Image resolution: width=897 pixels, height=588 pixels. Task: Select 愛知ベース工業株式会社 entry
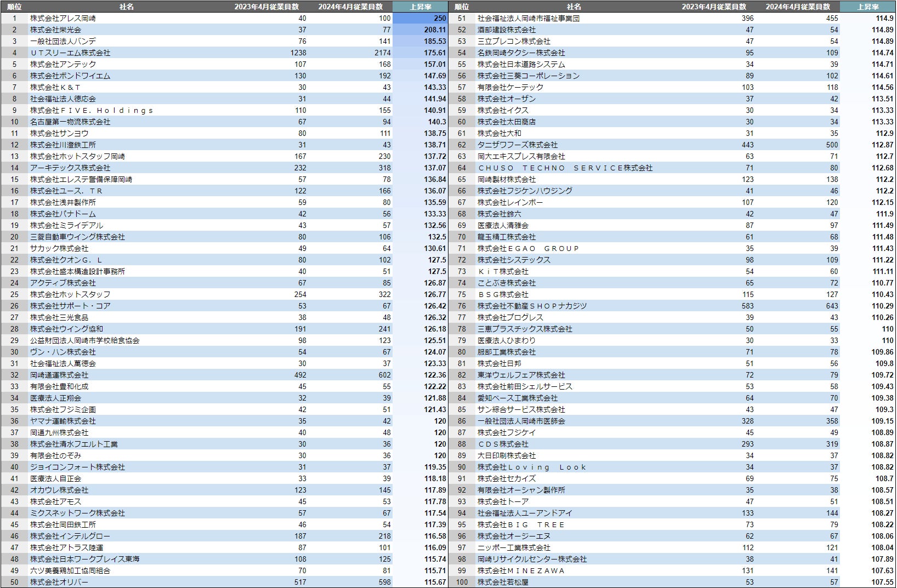coord(518,398)
